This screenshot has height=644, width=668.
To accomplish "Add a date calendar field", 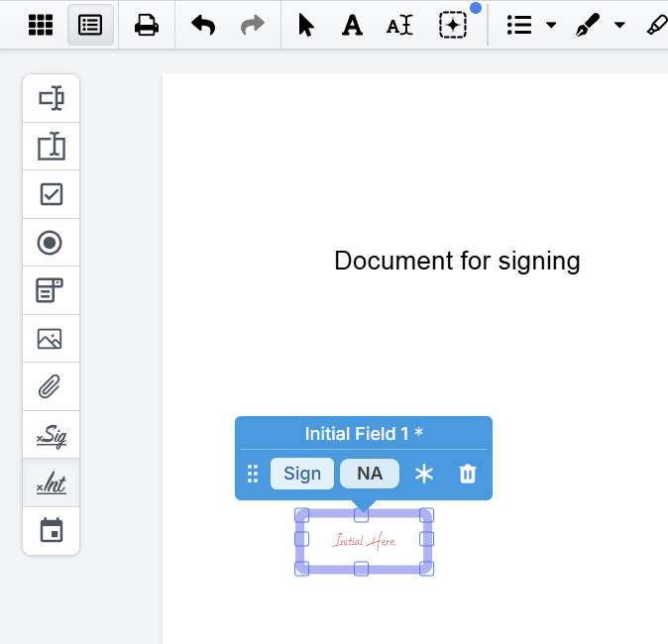I will (x=52, y=531).
